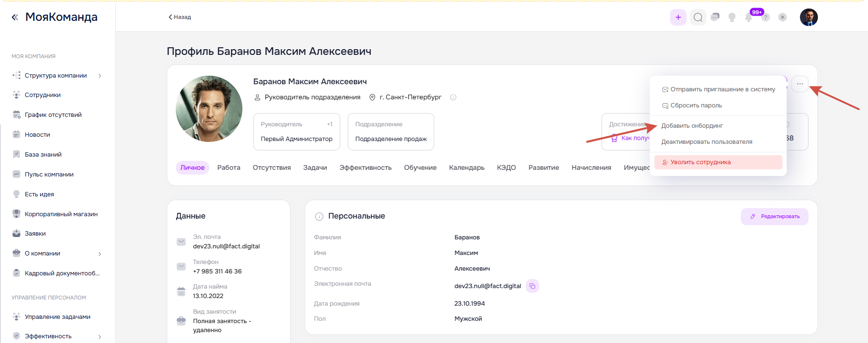Click the Новости sidebar icon
Viewport: 868px width, 343px height.
[x=17, y=135]
